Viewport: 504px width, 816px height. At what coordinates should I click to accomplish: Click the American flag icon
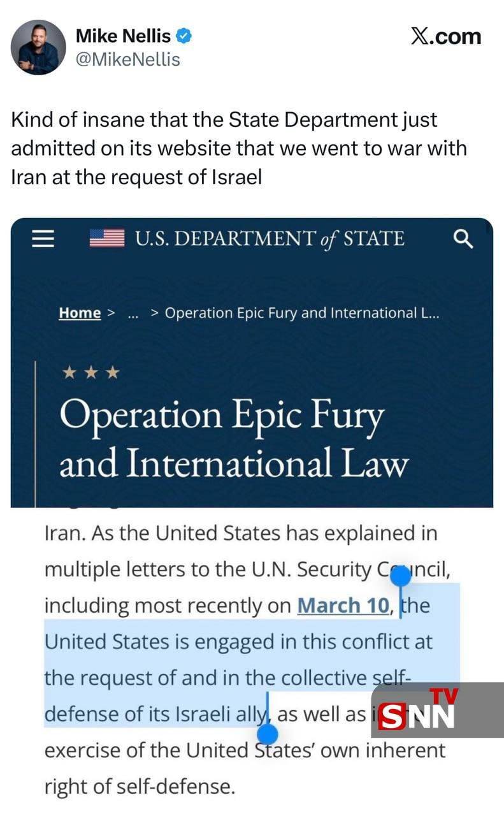click(x=106, y=238)
